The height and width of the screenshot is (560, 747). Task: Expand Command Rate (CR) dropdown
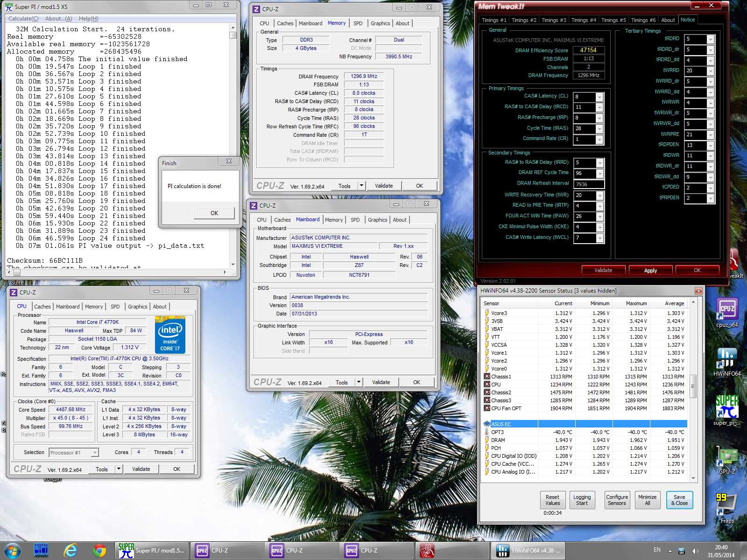click(600, 140)
